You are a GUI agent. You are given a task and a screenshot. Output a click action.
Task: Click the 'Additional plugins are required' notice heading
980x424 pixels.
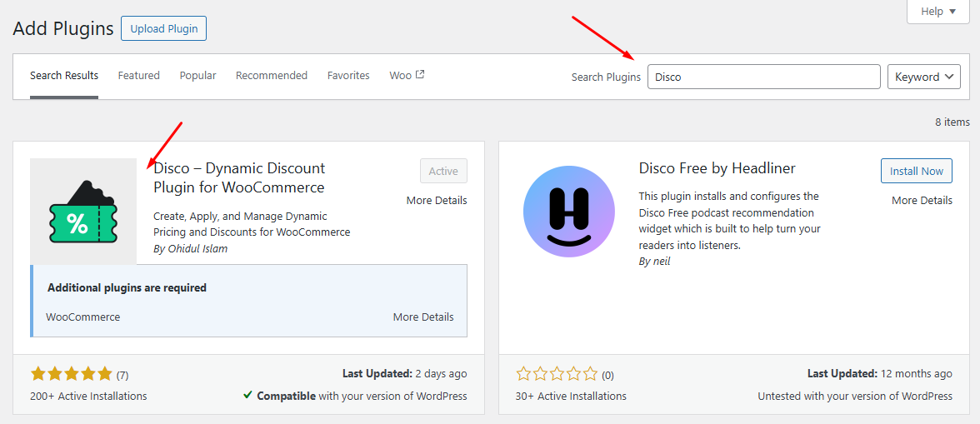tap(127, 288)
